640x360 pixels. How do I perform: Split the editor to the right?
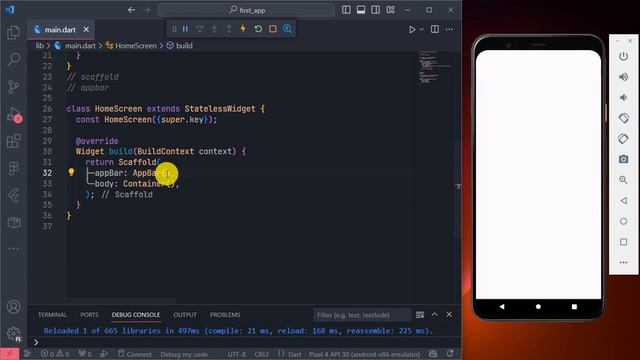pyautogui.click(x=435, y=29)
